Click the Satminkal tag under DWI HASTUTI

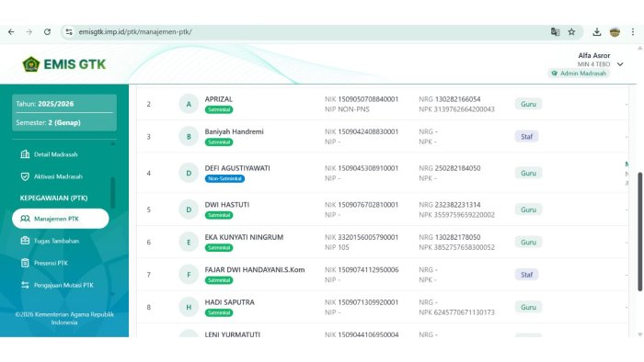tap(219, 215)
